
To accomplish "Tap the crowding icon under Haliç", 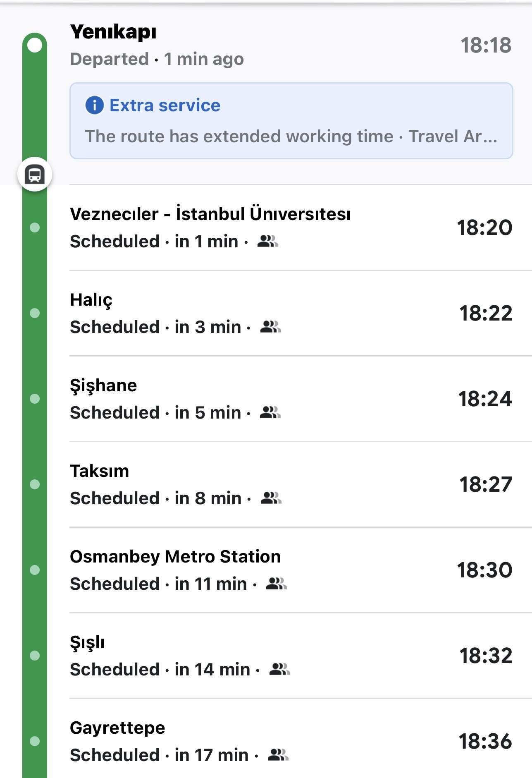I will tap(270, 327).
